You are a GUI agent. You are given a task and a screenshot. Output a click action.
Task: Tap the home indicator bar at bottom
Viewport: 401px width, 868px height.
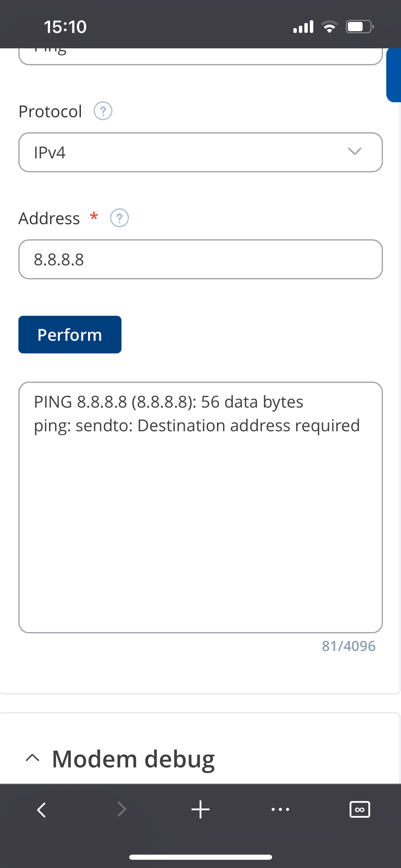click(200, 857)
